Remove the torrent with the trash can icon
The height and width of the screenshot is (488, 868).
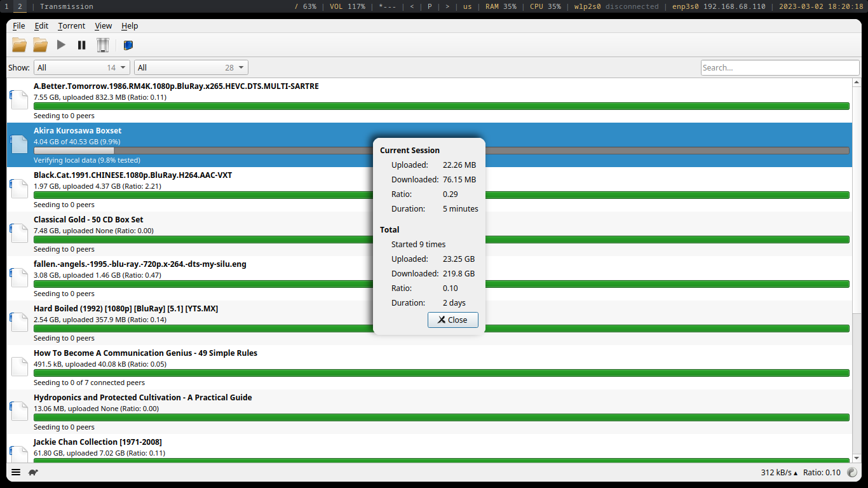coord(103,45)
